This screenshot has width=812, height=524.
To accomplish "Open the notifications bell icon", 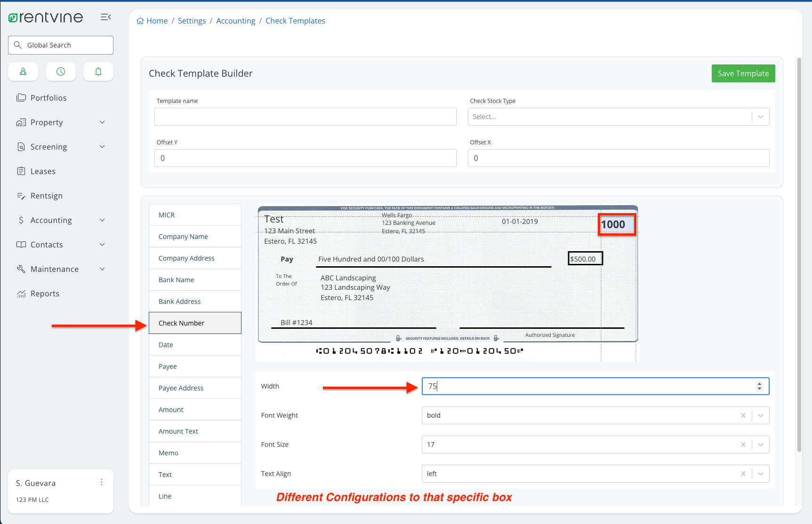I will click(x=98, y=71).
